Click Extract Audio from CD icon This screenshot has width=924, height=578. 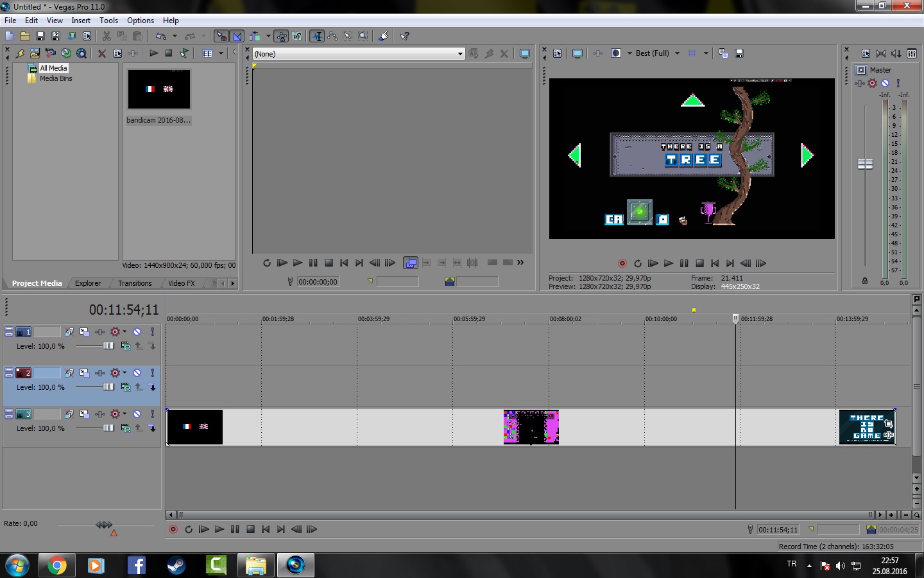point(66,53)
